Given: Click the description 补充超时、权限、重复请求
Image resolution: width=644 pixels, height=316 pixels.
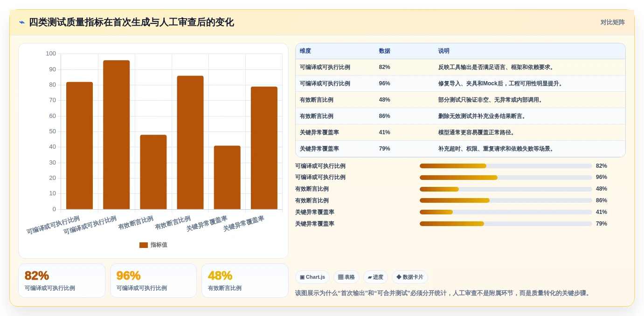Looking at the screenshot, I should tap(497, 149).
